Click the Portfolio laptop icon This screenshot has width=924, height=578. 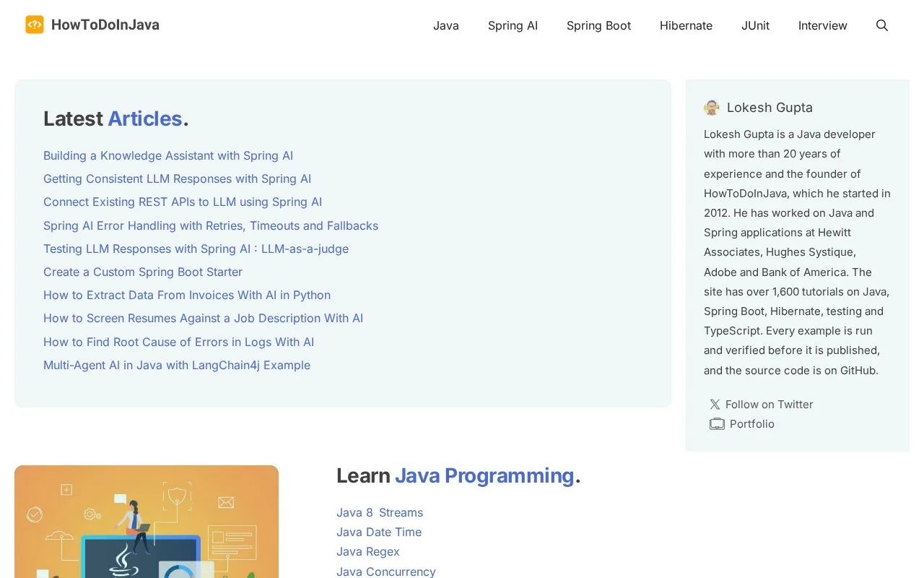pyautogui.click(x=717, y=424)
